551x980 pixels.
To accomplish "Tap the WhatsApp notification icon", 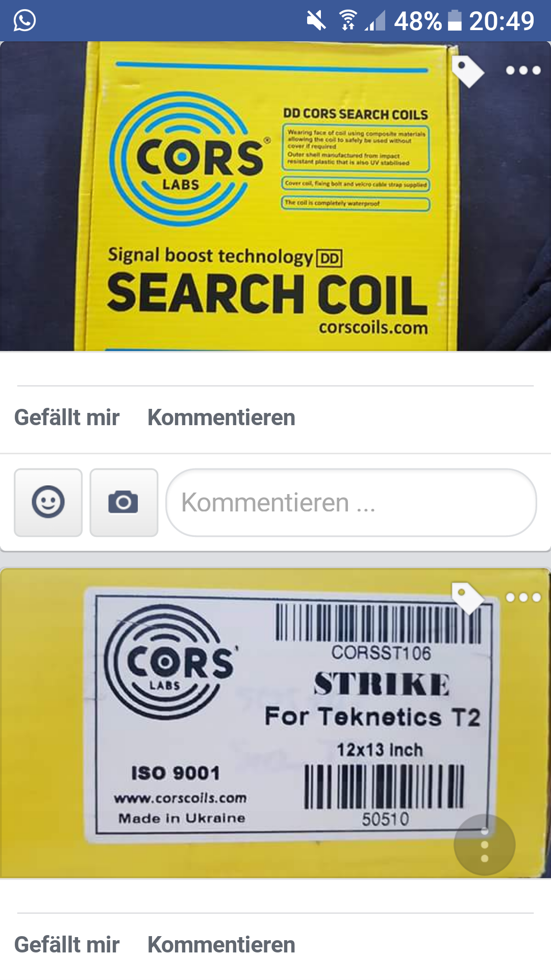I will (24, 21).
